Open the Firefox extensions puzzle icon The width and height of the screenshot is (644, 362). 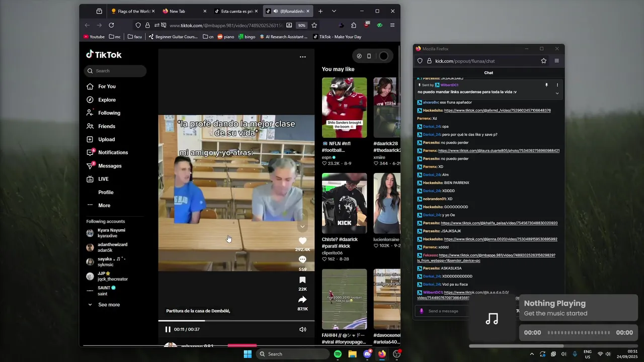[354, 25]
